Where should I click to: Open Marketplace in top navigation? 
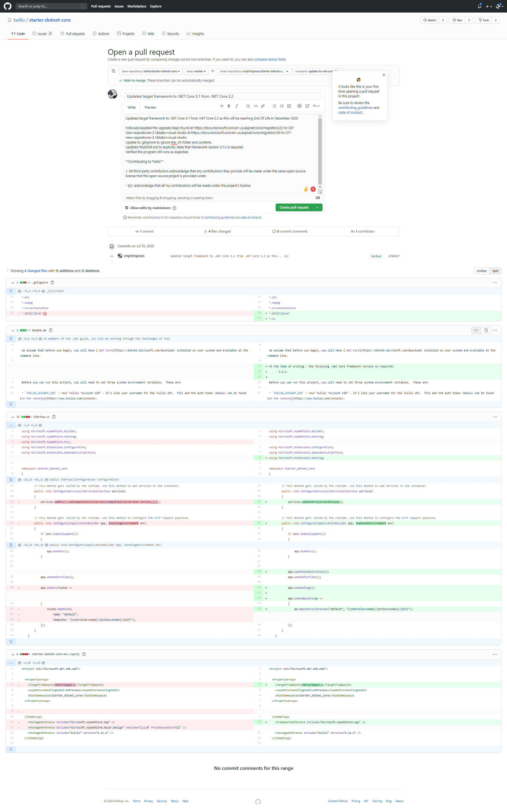137,6
